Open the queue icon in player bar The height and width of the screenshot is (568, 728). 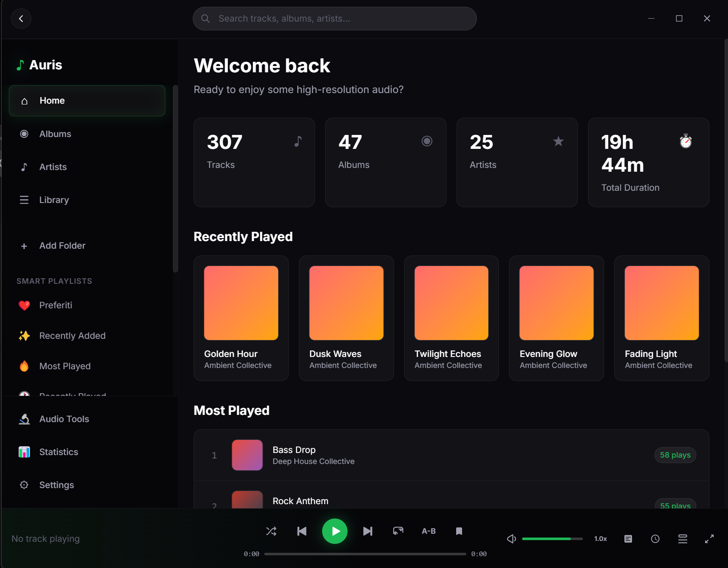(x=682, y=539)
